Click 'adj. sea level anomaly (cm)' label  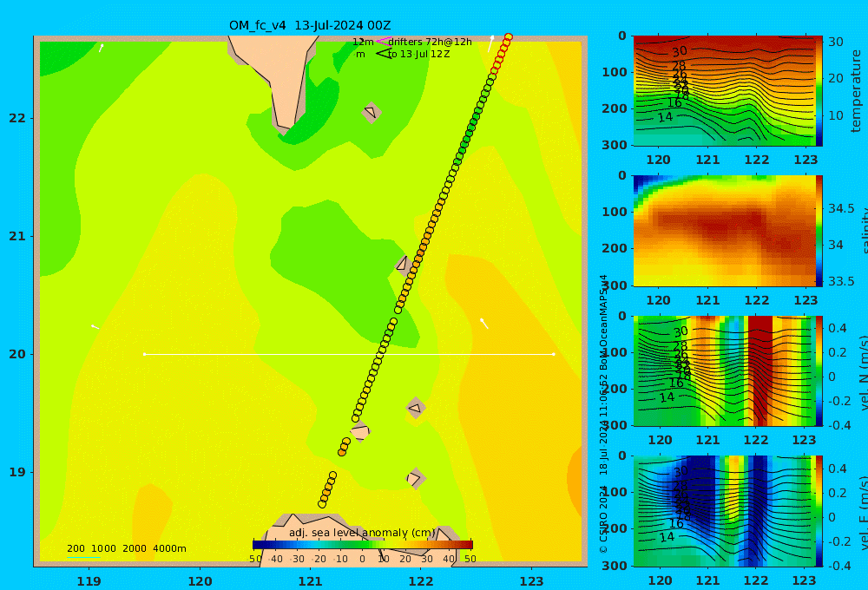361,533
